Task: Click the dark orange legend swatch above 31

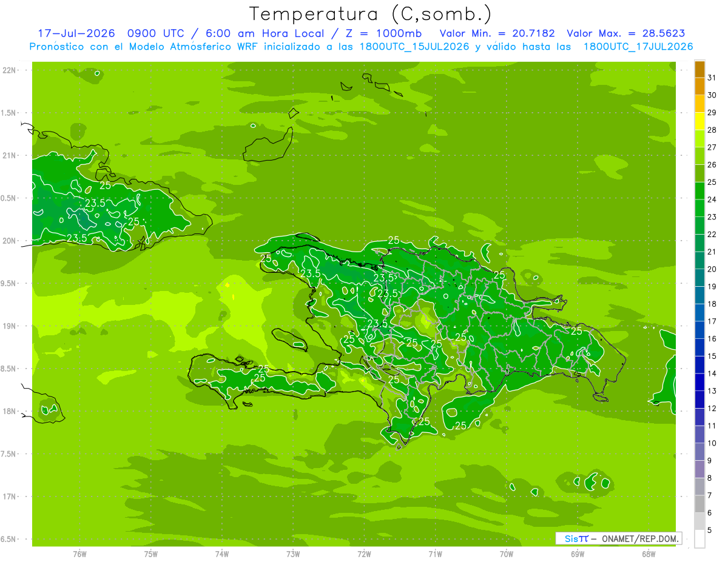Action: tap(699, 69)
